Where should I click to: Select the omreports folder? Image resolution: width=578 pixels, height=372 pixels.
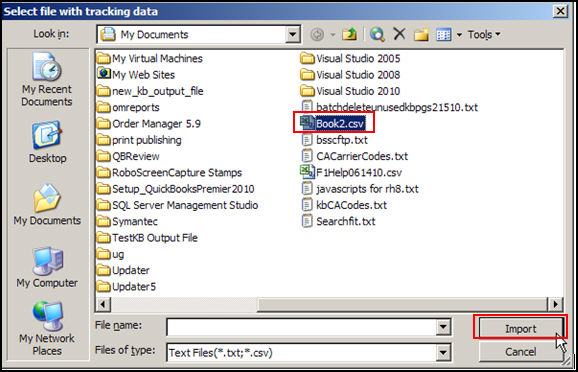pyautogui.click(x=128, y=107)
